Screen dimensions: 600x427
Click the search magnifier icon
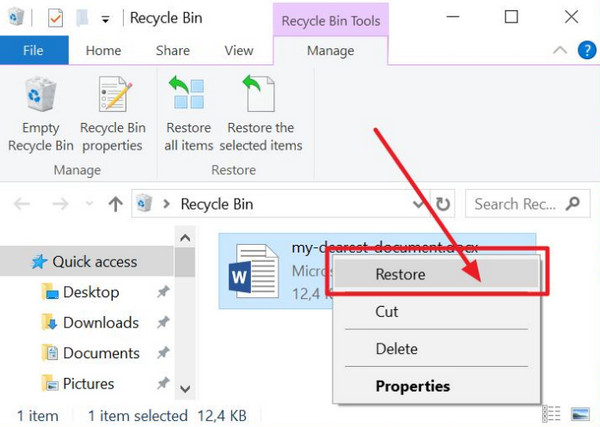click(x=573, y=204)
